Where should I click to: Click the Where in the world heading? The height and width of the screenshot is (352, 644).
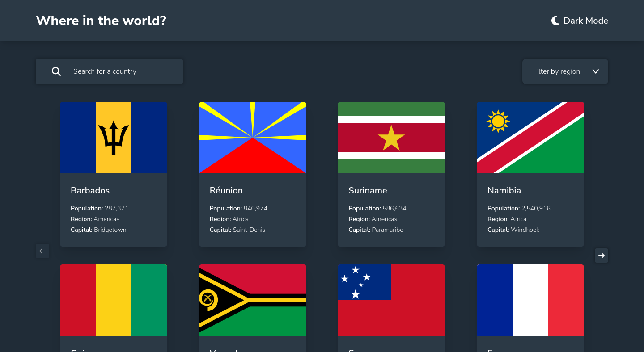pos(101,21)
